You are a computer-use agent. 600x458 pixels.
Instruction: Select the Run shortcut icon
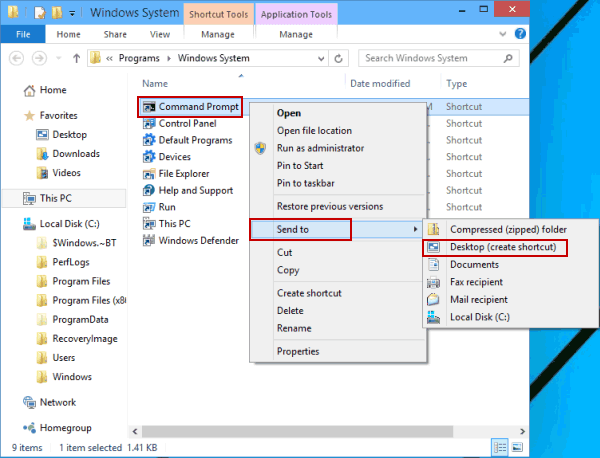click(149, 207)
